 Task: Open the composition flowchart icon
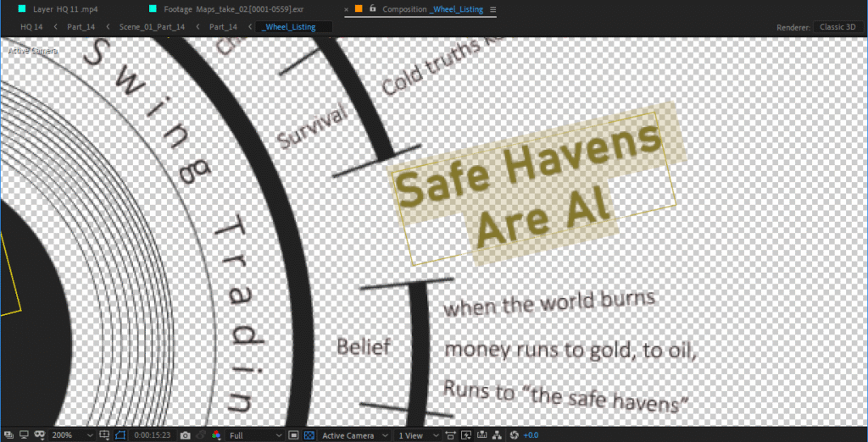tap(496, 435)
